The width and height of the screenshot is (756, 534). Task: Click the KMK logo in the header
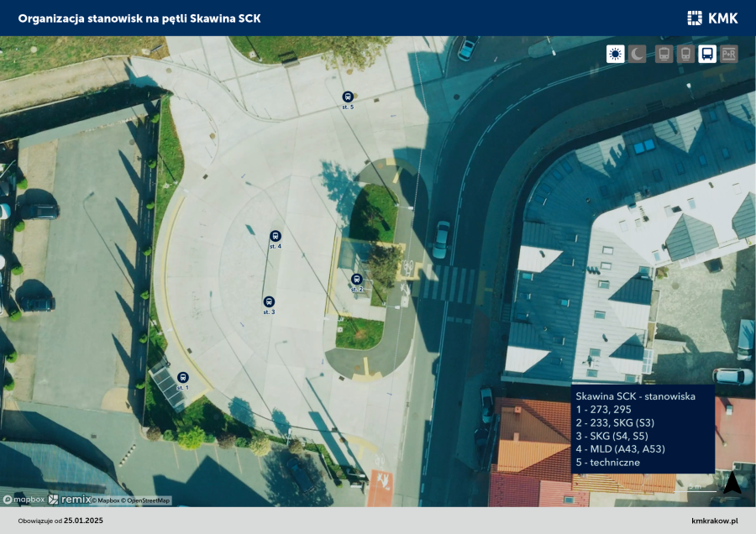point(712,18)
